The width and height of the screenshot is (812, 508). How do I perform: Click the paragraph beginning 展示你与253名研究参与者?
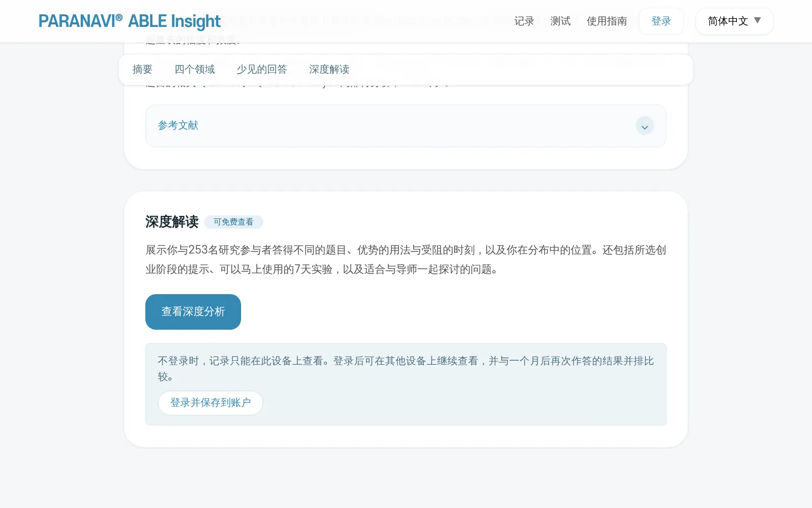click(x=405, y=260)
